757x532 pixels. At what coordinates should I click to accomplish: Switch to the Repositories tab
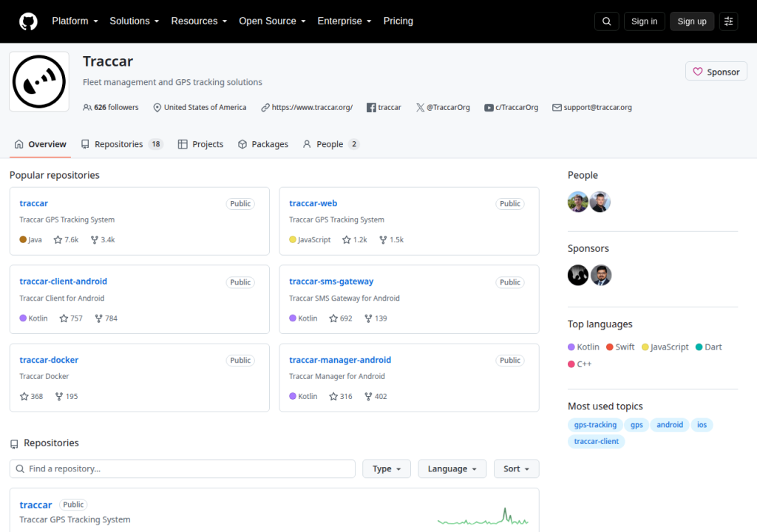click(122, 144)
